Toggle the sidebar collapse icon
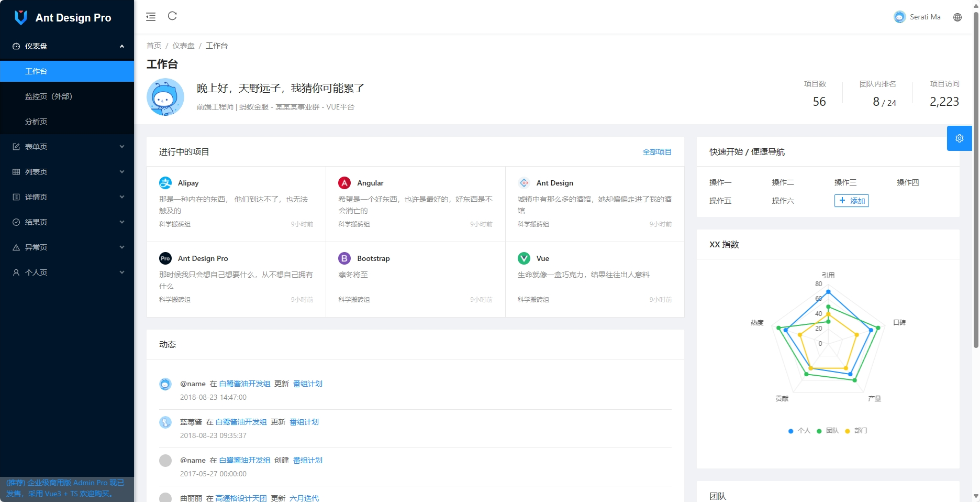This screenshot has height=502, width=980. pos(151,17)
